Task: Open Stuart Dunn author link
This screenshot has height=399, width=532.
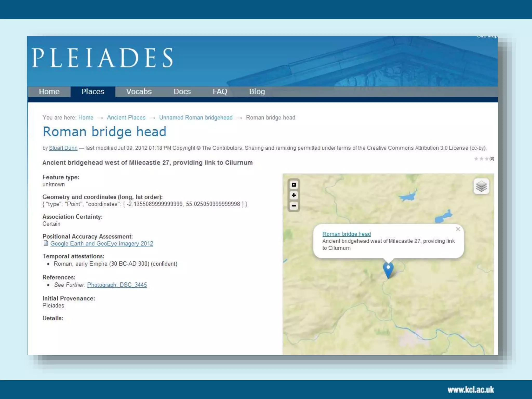Action: [x=63, y=148]
